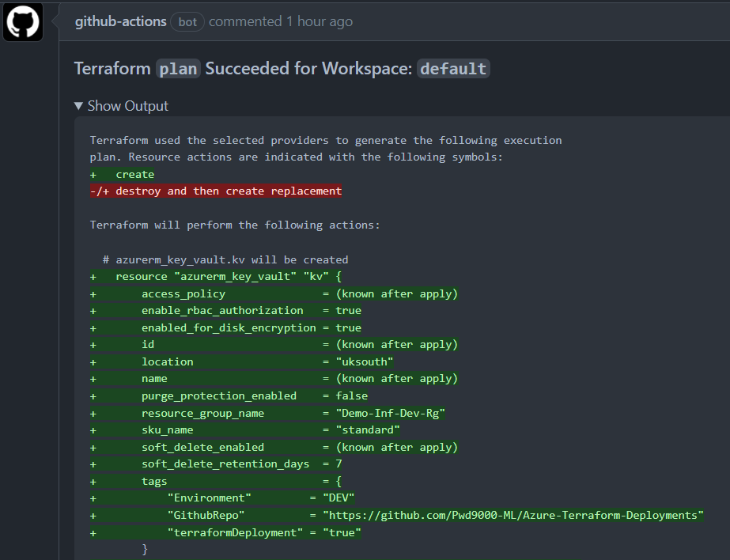Collapse the Show Output disclosure triangle

point(78,106)
